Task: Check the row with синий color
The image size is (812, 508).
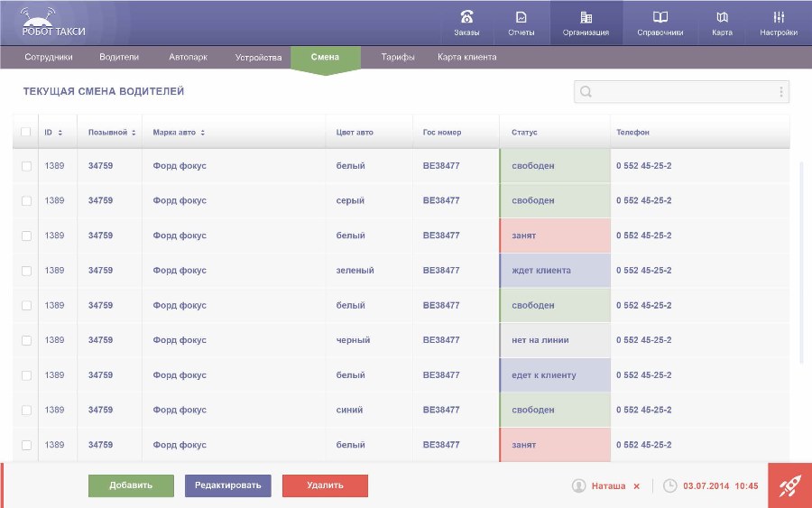Action: point(26,411)
